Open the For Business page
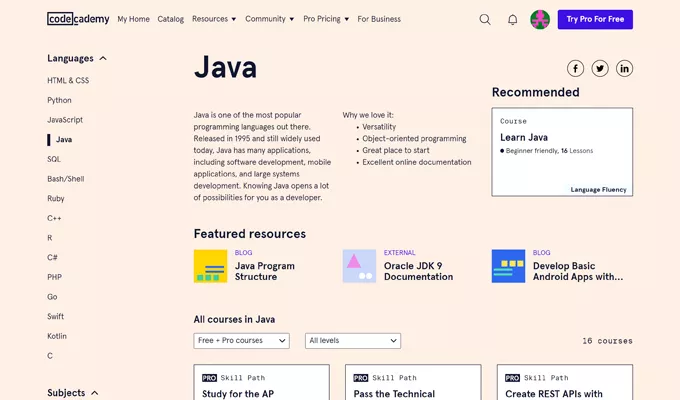 [x=379, y=19]
